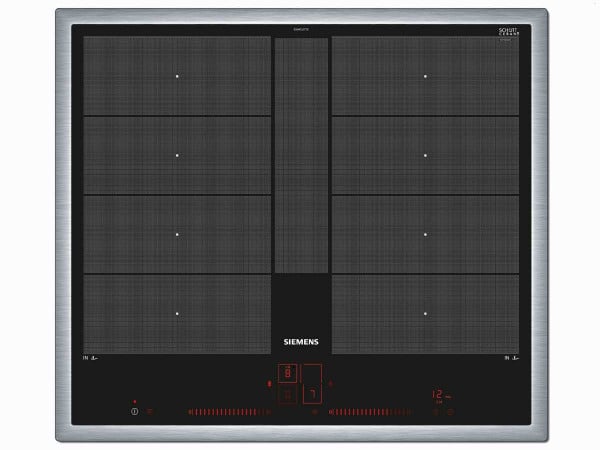Touch the central narrow cooking zone strip
600x450 pixels.
click(300, 155)
